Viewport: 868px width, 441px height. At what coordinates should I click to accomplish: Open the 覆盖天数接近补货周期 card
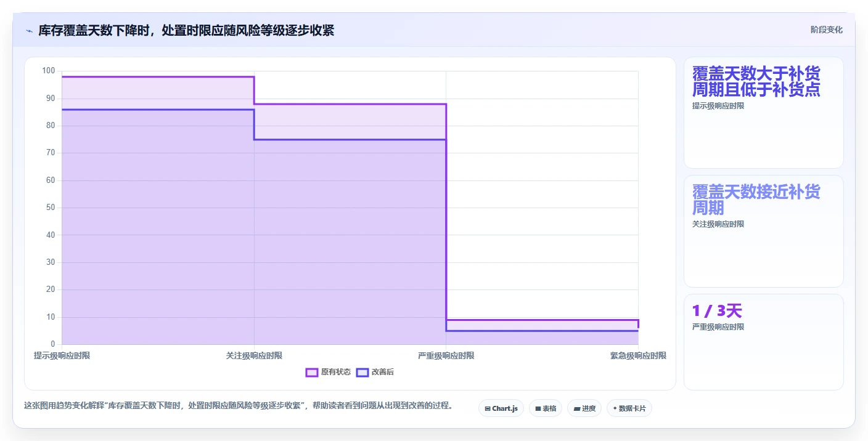[x=764, y=231]
